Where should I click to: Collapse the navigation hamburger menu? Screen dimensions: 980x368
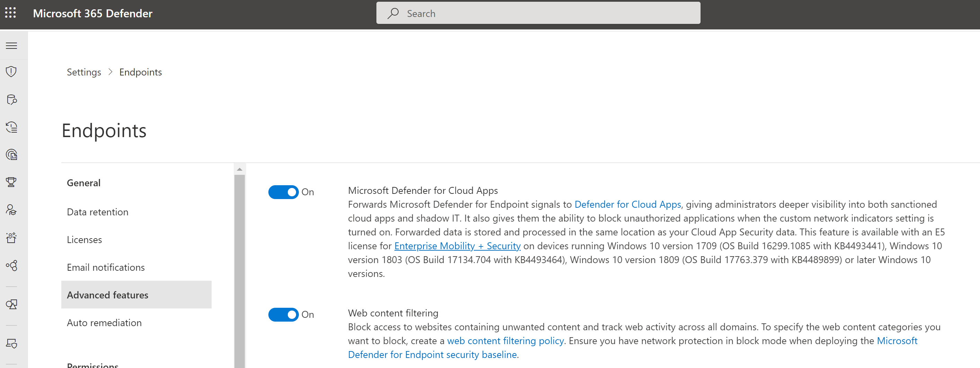click(11, 46)
